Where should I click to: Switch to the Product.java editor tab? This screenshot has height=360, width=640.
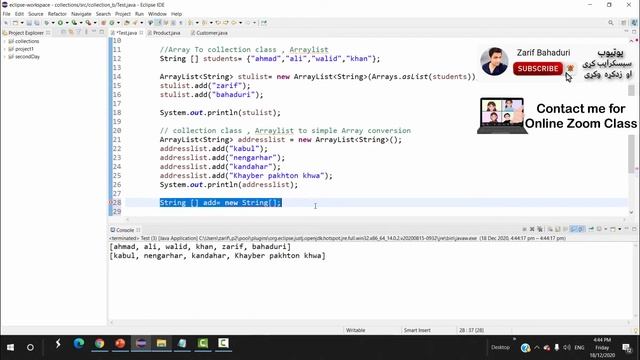tap(164, 33)
